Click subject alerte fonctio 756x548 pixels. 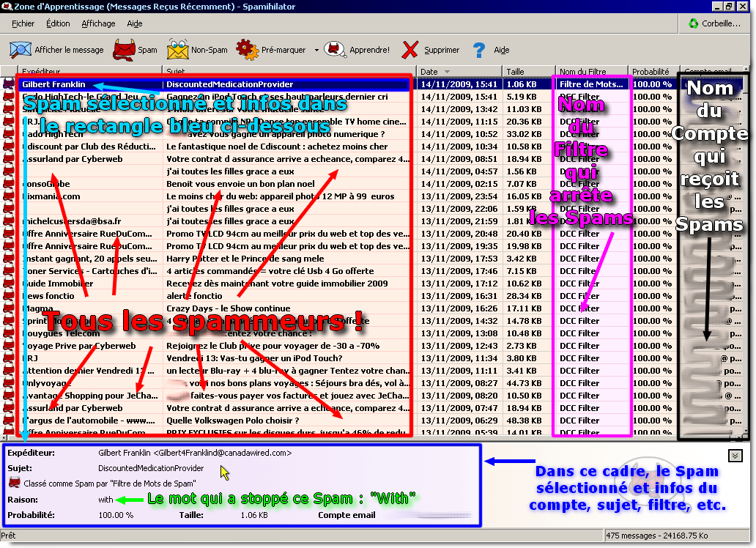point(194,296)
